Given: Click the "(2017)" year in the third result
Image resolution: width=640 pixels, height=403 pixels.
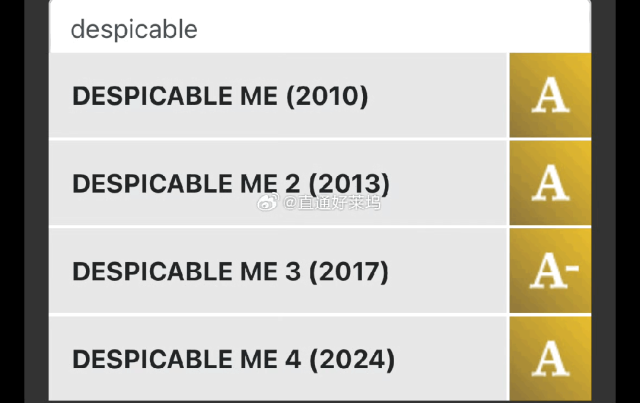Looking at the screenshot, I should tap(347, 271).
